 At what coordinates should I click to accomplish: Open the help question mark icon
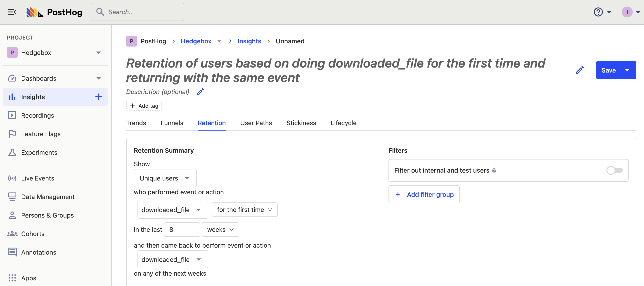click(x=598, y=12)
